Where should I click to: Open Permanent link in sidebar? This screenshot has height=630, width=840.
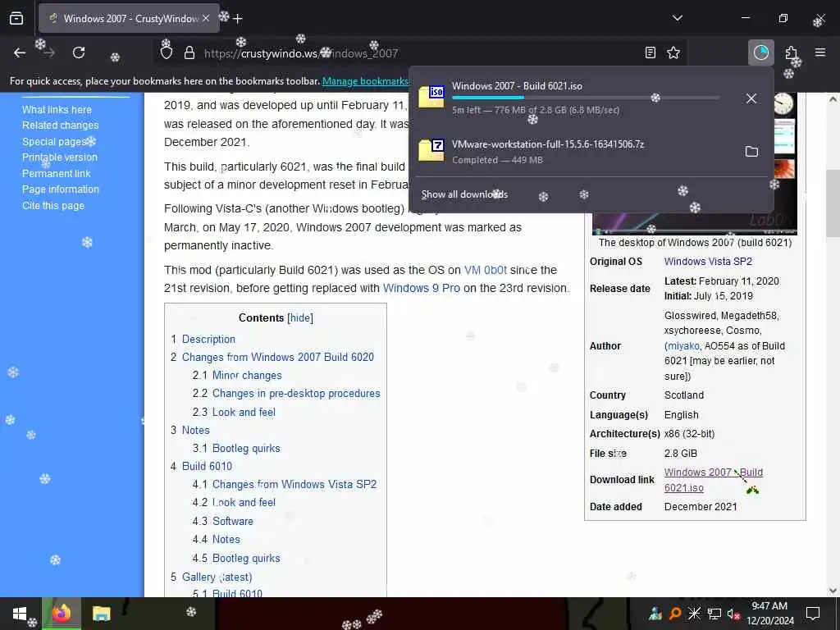(57, 174)
